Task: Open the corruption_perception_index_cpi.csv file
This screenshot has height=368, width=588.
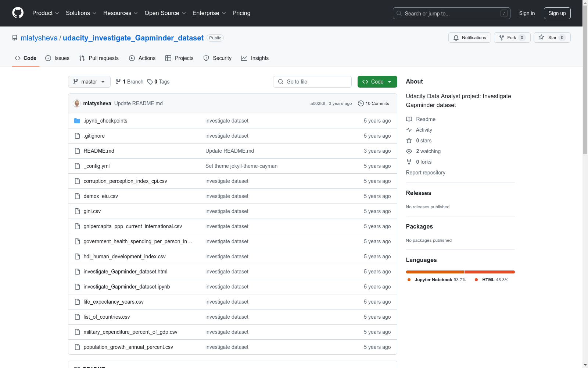Action: coord(125,181)
